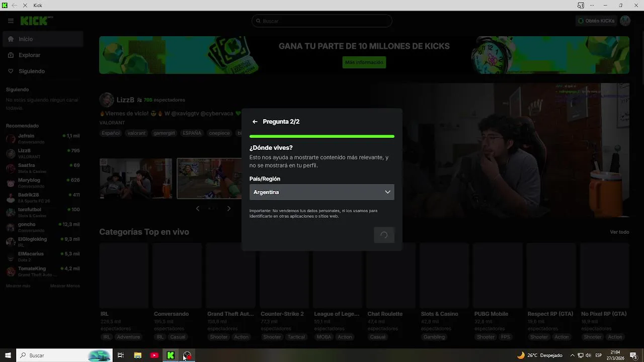The image size is (644, 362).
Task: Click the Pregunta 2/2 progress bar
Action: [x=322, y=136]
